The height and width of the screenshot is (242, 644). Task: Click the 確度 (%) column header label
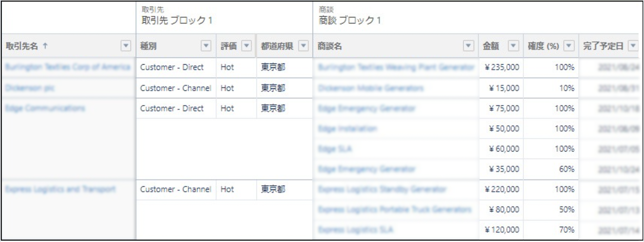pyautogui.click(x=543, y=46)
